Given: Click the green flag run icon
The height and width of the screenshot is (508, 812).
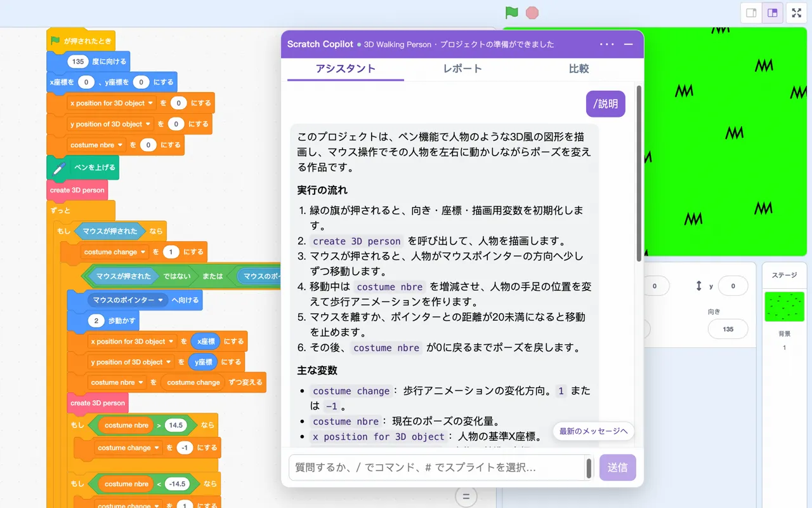Looking at the screenshot, I should (511, 13).
